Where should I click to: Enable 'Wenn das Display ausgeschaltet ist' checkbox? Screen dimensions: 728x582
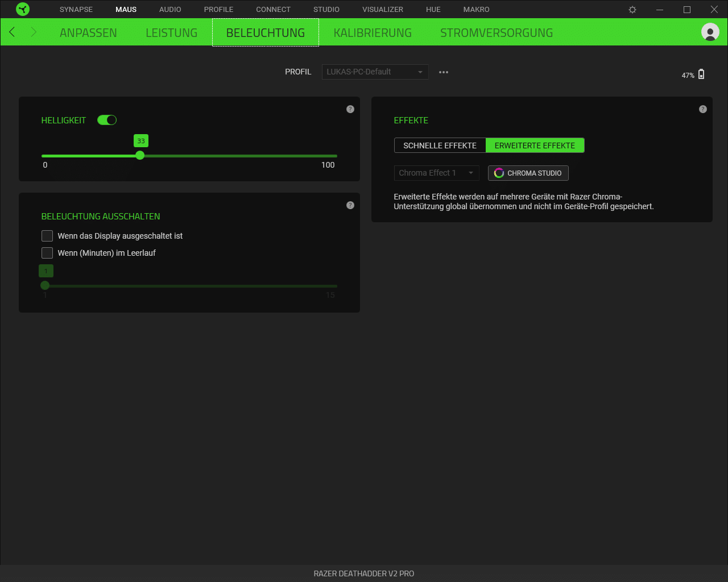tap(47, 236)
